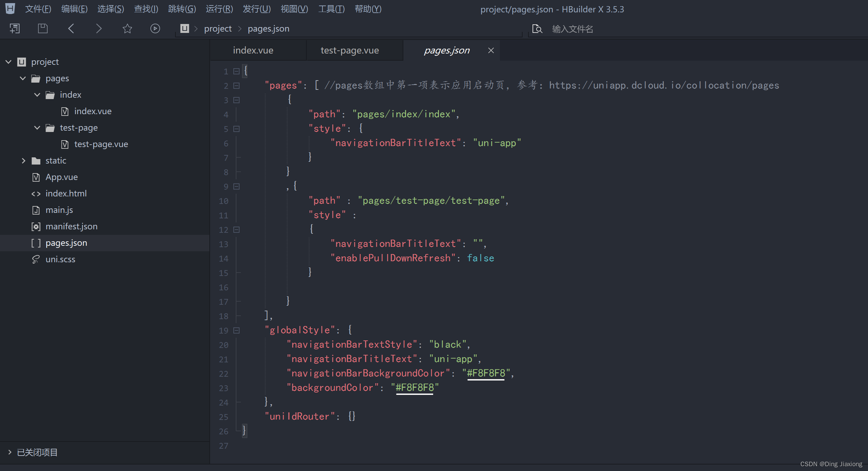This screenshot has height=471, width=868.
Task: Click the run play icon
Action: (155, 28)
